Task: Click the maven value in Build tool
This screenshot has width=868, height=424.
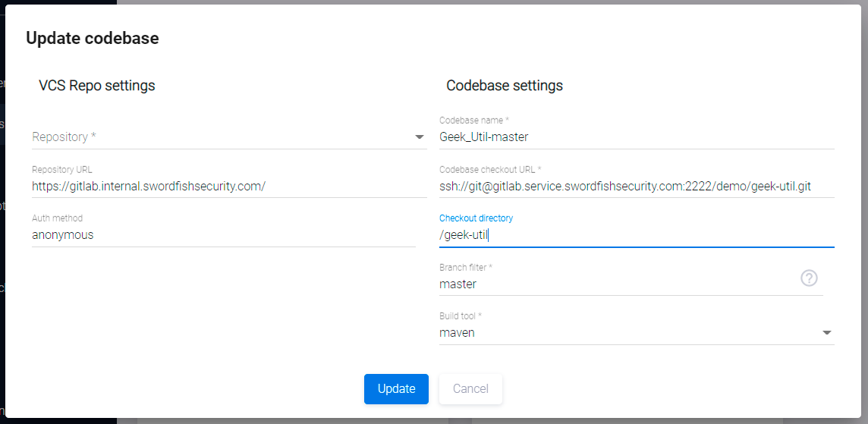Action: pos(458,332)
